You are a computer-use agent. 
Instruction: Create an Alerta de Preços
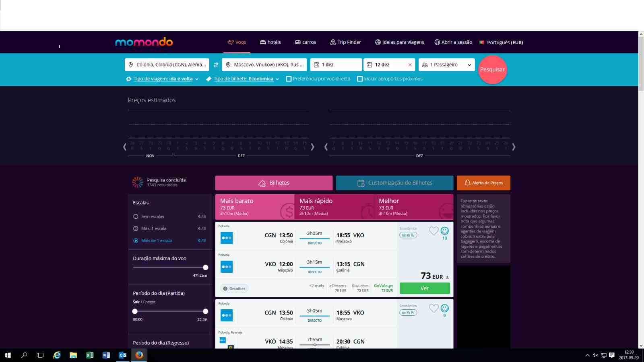click(483, 183)
